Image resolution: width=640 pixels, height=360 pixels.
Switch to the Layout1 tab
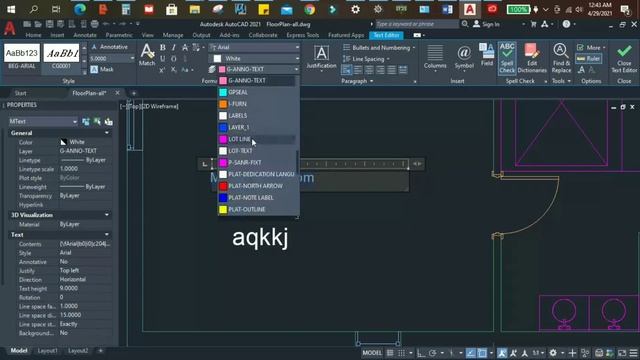click(47, 351)
